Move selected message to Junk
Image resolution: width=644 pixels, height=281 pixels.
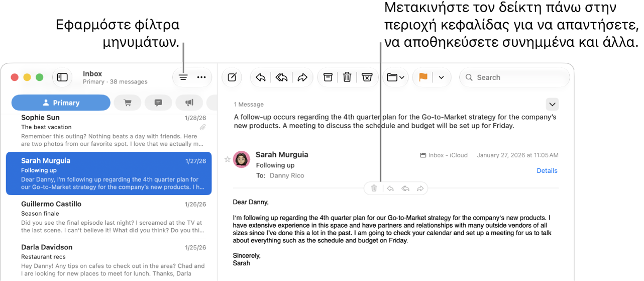[367, 77]
